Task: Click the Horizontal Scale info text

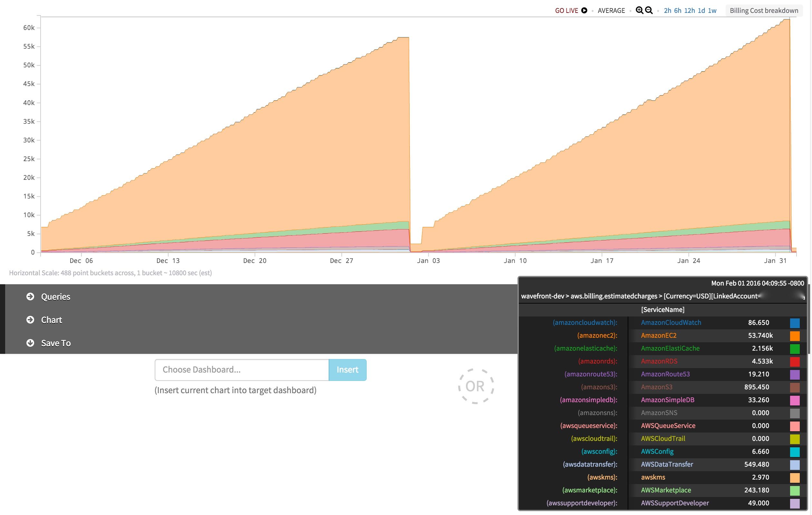Action: (110, 273)
